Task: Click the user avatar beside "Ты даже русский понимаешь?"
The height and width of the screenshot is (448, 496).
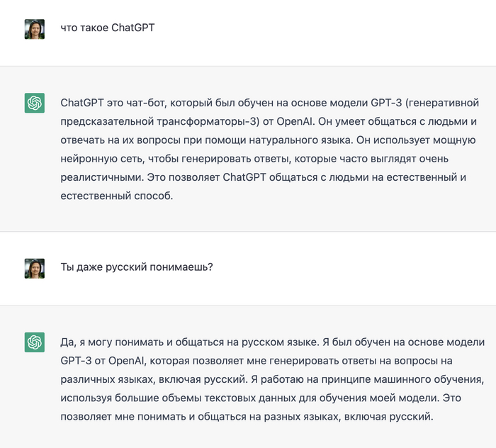Action: pos(35,268)
